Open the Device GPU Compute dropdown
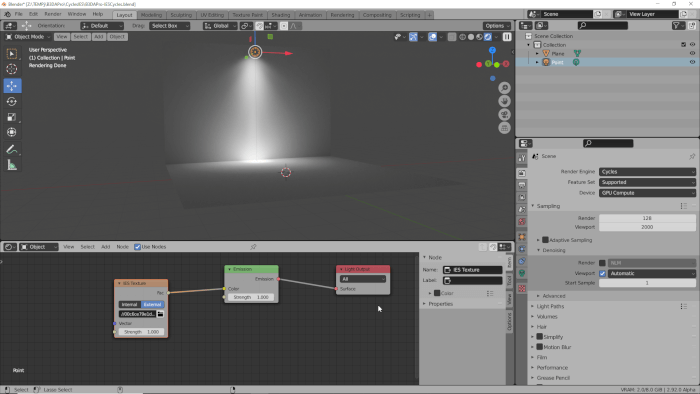Screen dimensions: 700x394 tap(647, 193)
